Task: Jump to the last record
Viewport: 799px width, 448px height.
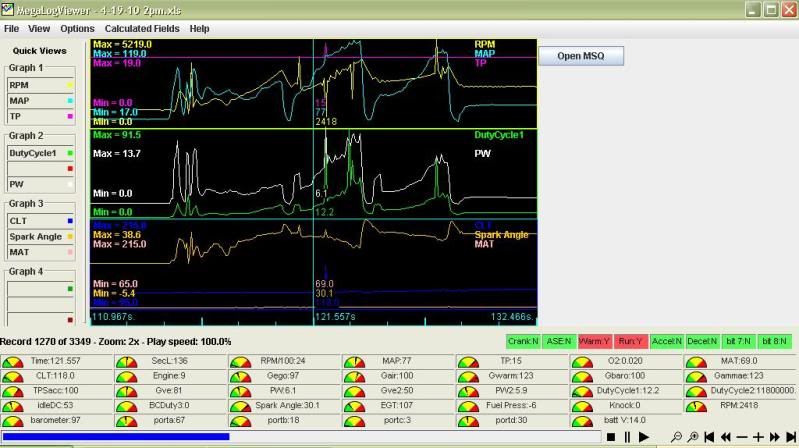Action: tap(791, 437)
